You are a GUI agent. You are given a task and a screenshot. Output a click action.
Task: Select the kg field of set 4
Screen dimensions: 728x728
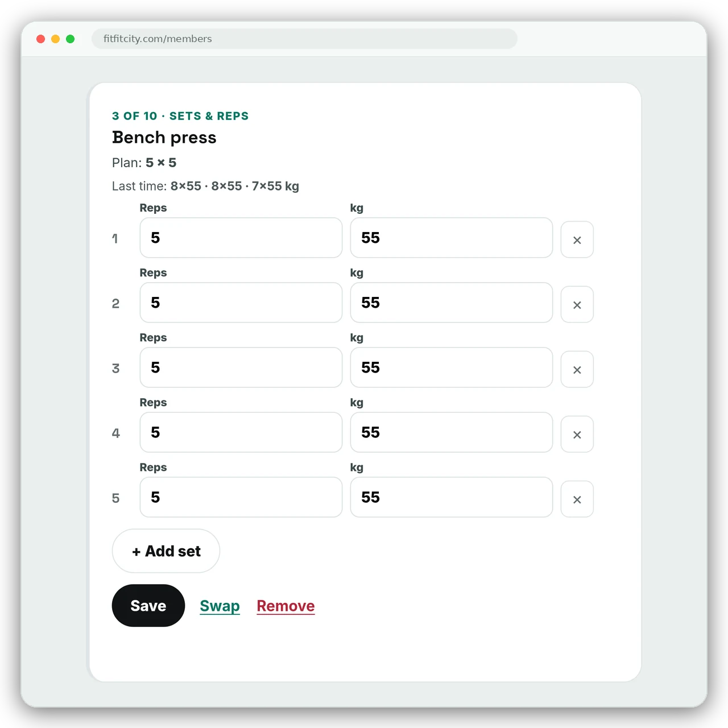click(x=452, y=432)
